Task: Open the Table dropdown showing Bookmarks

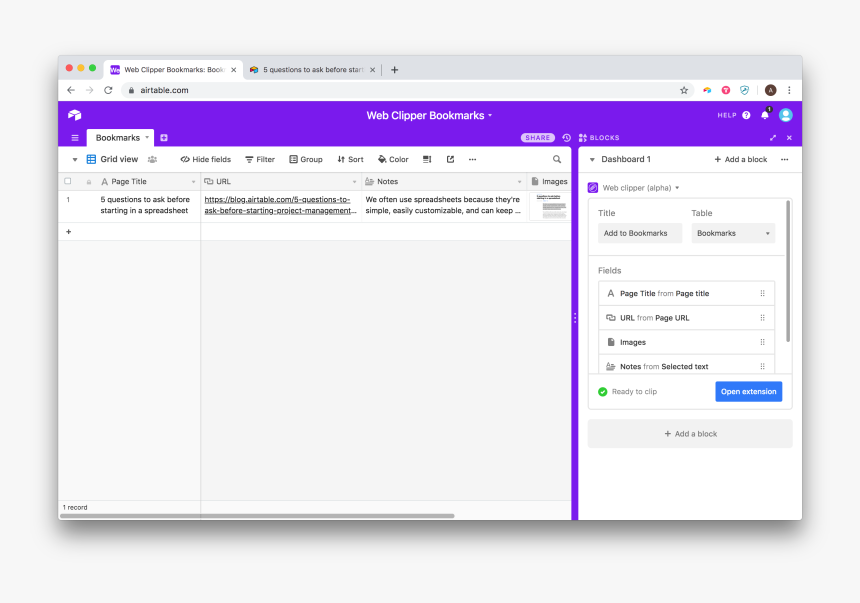Action: point(733,233)
